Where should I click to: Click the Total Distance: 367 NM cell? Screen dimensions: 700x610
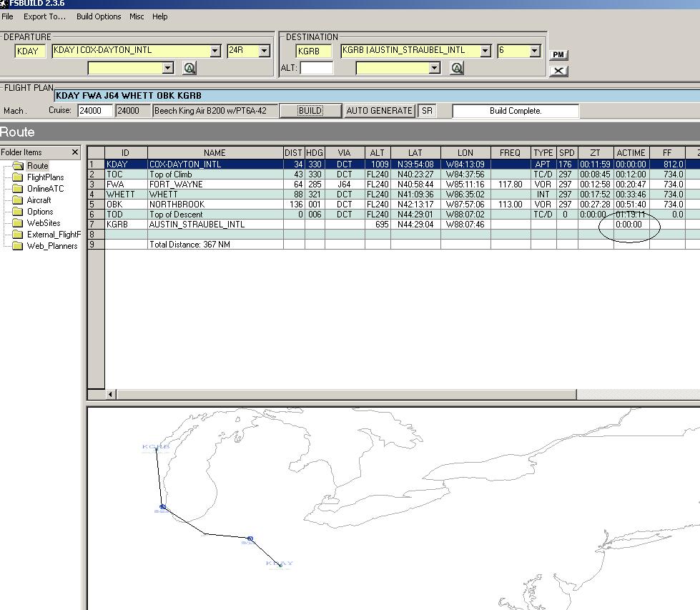215,245
